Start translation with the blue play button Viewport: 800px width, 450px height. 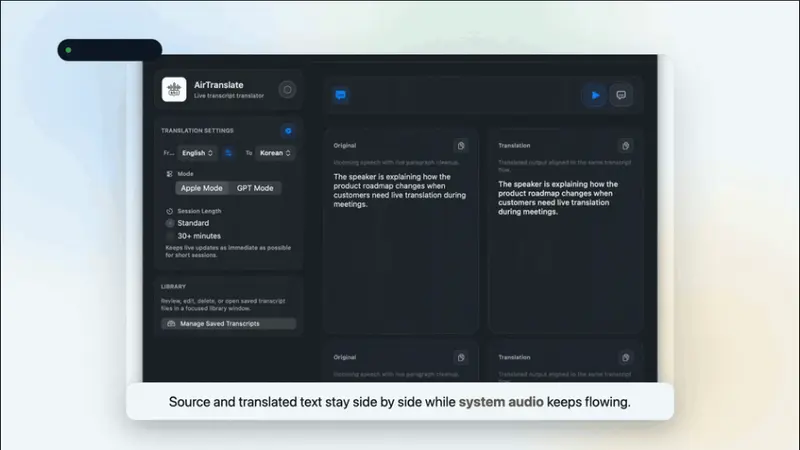tap(595, 95)
